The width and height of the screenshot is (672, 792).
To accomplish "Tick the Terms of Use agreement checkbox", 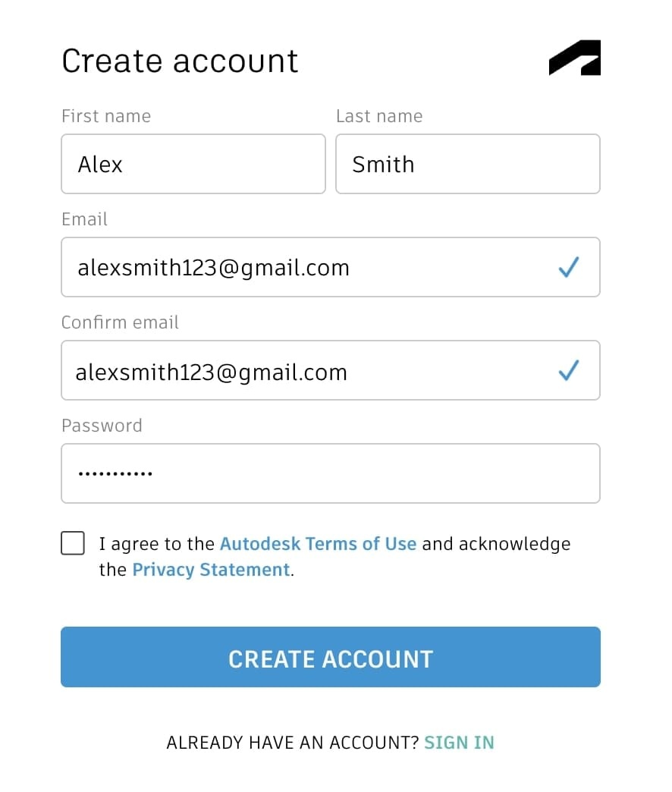I will 73,543.
